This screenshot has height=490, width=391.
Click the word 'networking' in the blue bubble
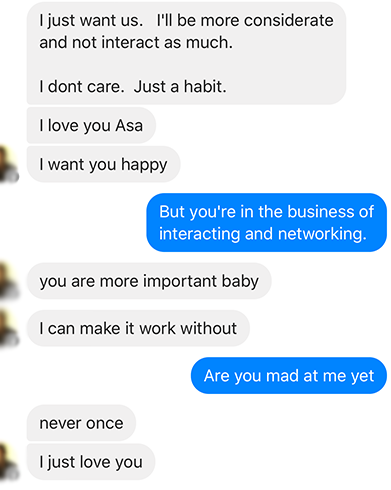pyautogui.click(x=320, y=234)
